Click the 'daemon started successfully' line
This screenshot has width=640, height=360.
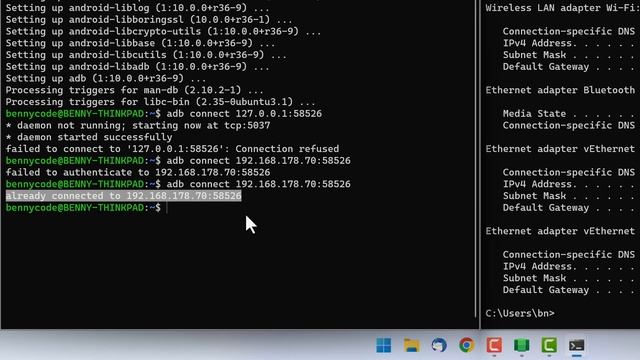click(x=89, y=137)
